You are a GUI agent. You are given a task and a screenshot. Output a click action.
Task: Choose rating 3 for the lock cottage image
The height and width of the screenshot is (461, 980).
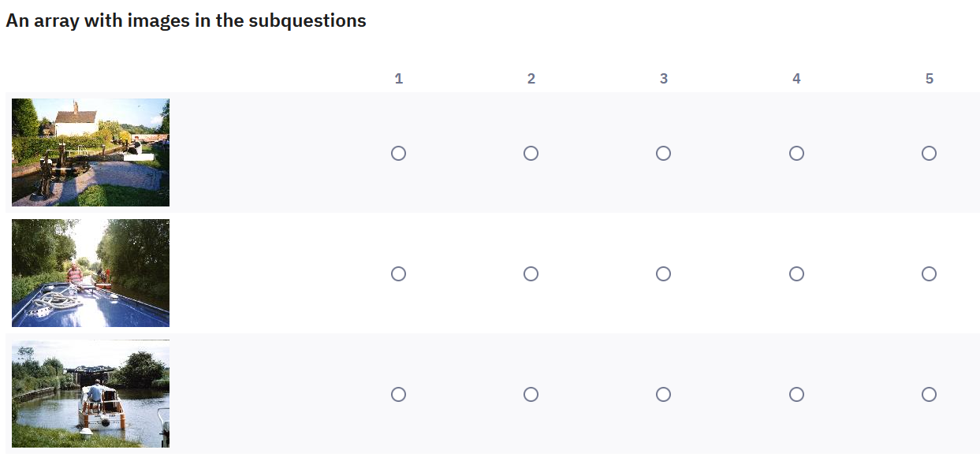tap(663, 153)
